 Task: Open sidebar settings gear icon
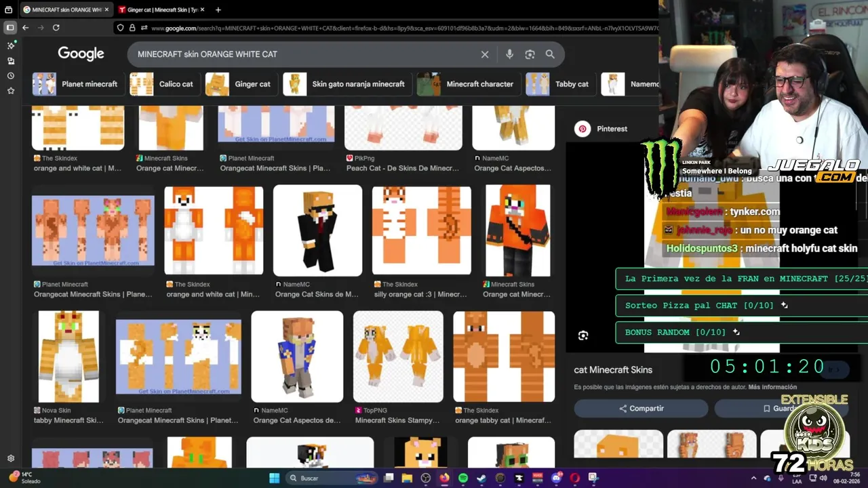point(11,458)
